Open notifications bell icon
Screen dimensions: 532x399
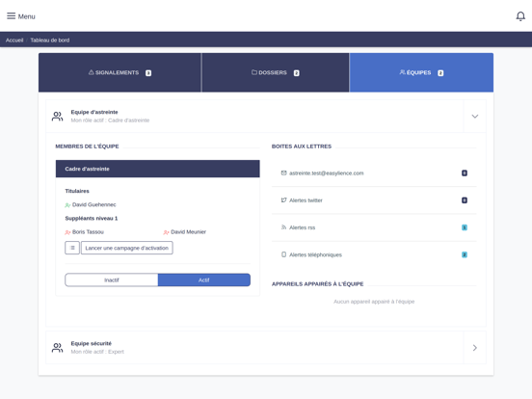520,16
